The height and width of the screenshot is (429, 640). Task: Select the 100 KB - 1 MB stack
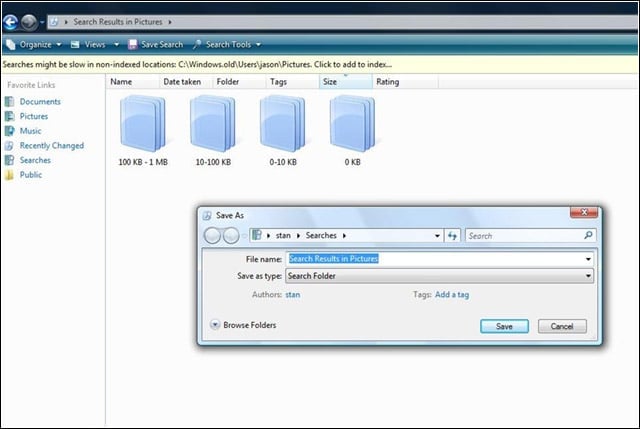click(143, 131)
